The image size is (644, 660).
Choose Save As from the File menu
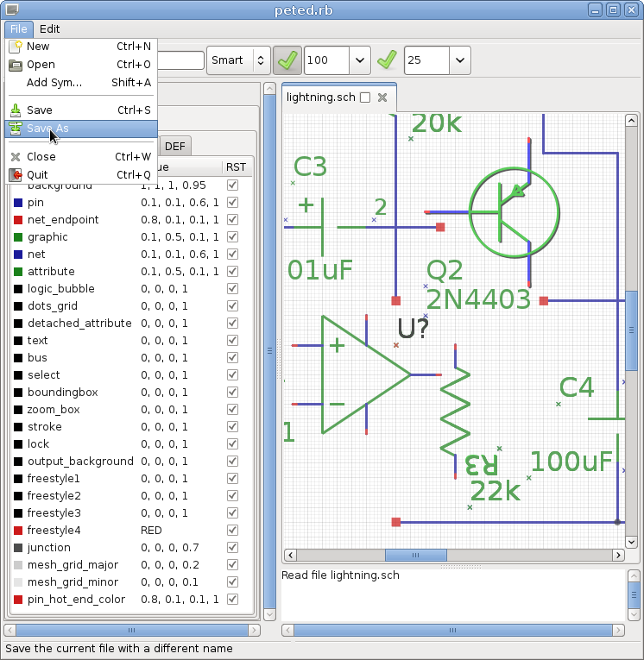(x=47, y=129)
